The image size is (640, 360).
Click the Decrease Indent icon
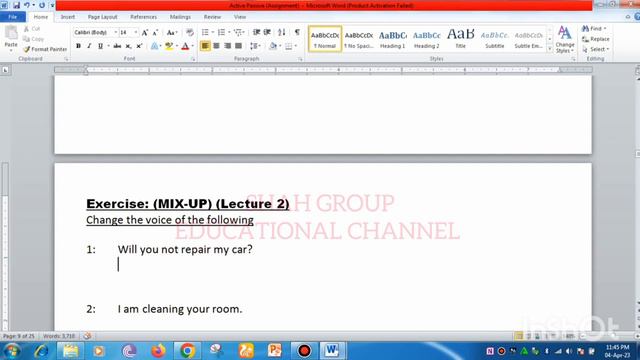256,32
